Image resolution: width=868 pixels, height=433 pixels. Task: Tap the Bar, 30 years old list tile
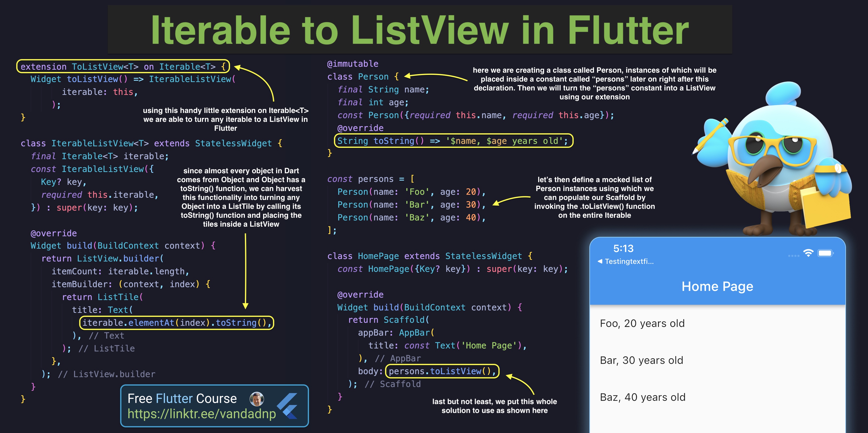pos(642,360)
